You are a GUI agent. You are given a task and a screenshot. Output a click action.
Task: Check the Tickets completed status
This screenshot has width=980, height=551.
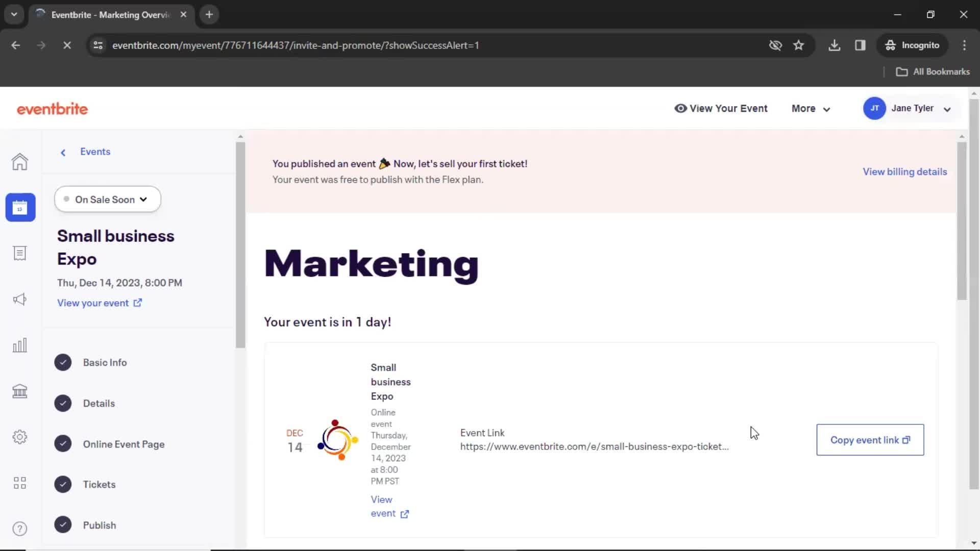[63, 484]
